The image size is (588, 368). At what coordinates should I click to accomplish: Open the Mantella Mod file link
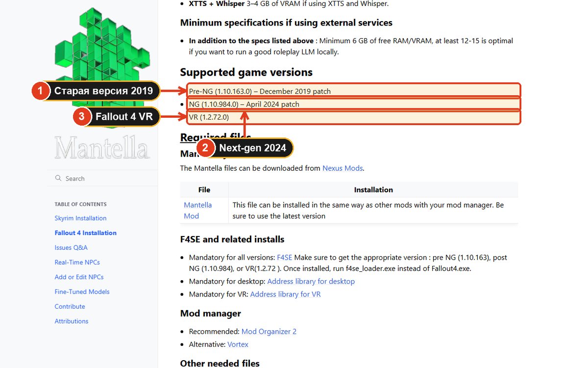coord(198,210)
